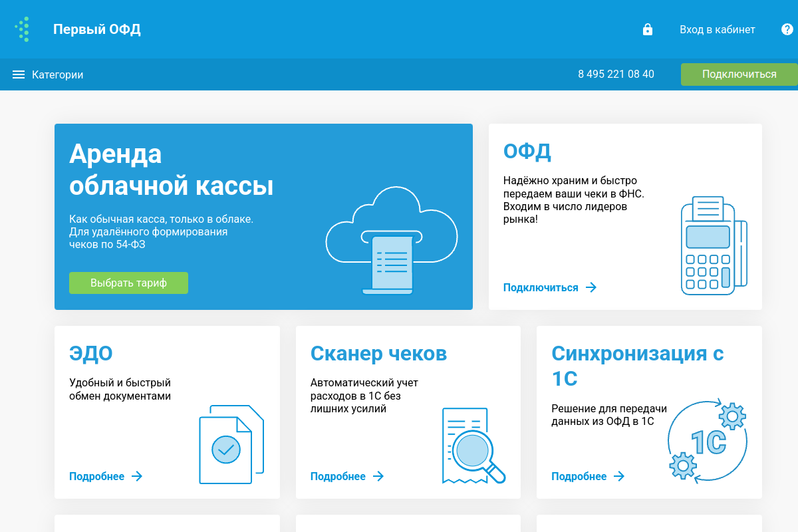Click the padlock icon in header
Image resolution: width=798 pixels, height=532 pixels.
(x=647, y=29)
